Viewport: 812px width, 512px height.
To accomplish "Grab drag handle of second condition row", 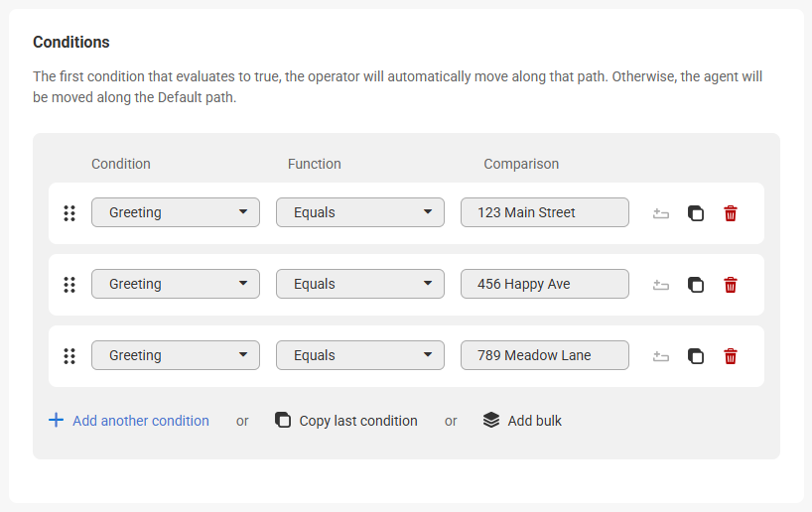I will 69,285.
